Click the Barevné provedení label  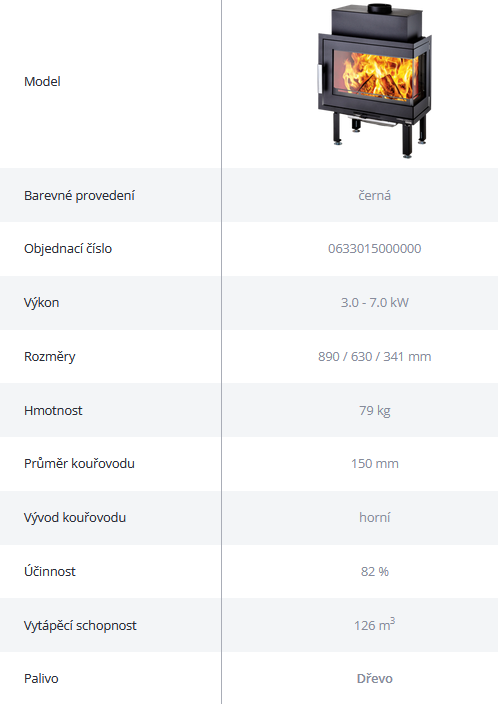point(79,196)
